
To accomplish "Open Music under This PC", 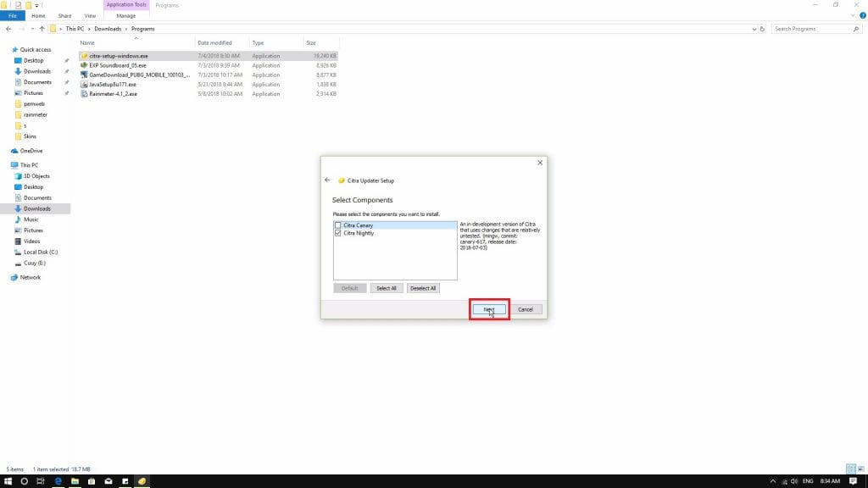I will (x=31, y=219).
